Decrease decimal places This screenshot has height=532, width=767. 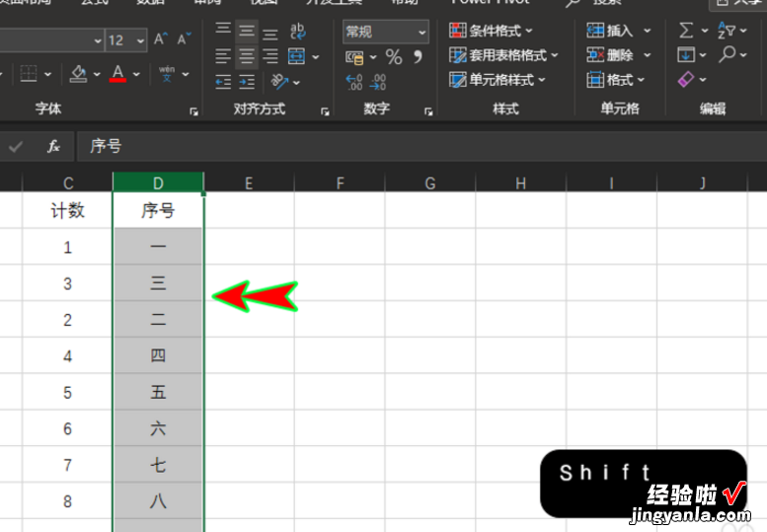click(x=378, y=82)
